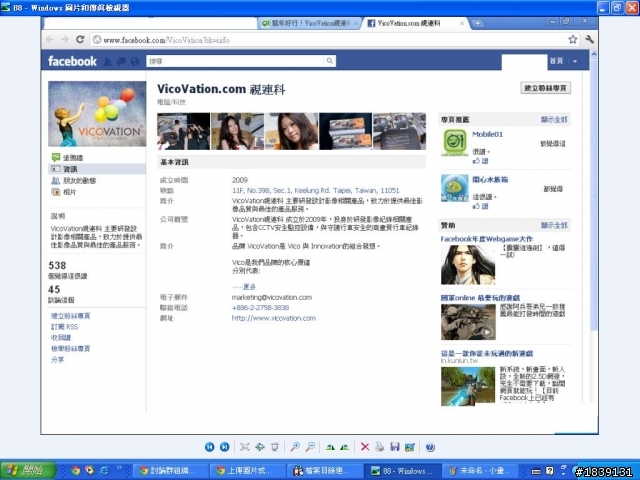Open 朋友的動態 in the sidebar
This screenshot has height=480, width=640.
(x=74, y=180)
